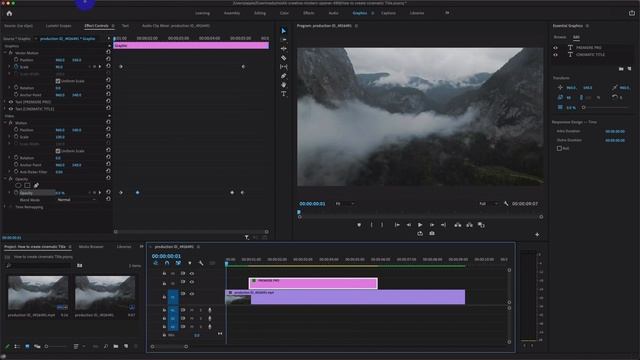The height and width of the screenshot is (360, 640).
Task: Select the purple production video clip in timeline
Action: click(x=345, y=297)
